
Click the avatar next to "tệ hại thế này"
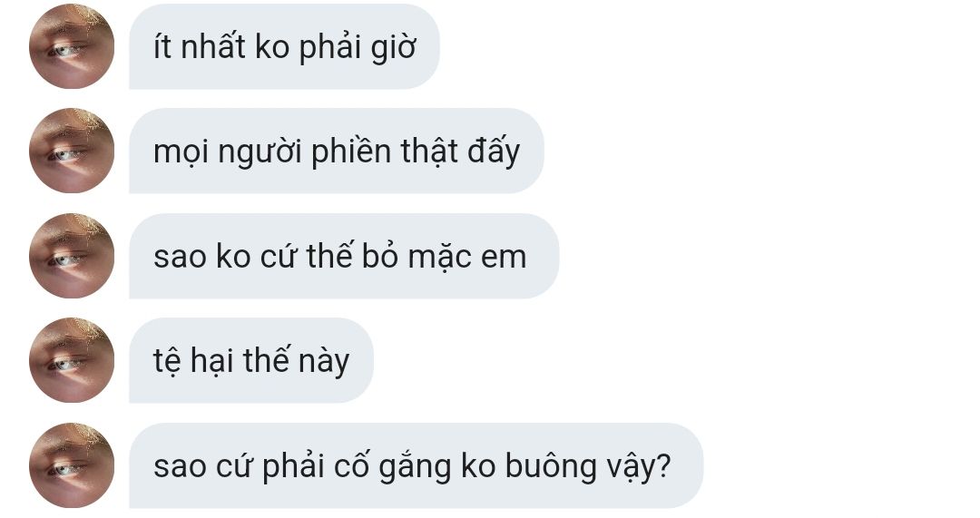coord(72,360)
